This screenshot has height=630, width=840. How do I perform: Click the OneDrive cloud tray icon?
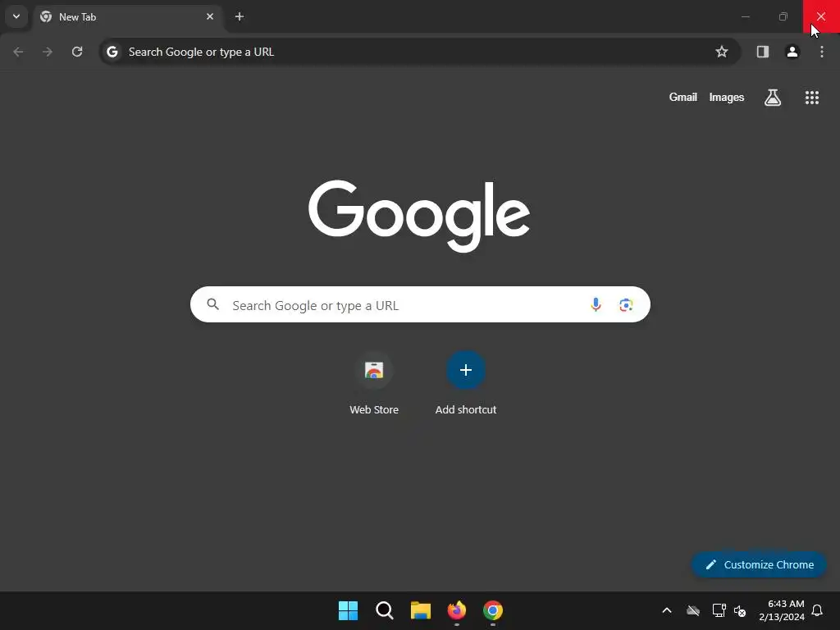693,610
